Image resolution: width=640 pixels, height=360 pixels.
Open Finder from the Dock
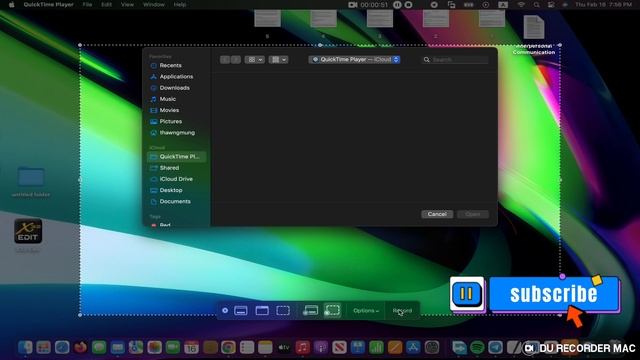(x=25, y=347)
